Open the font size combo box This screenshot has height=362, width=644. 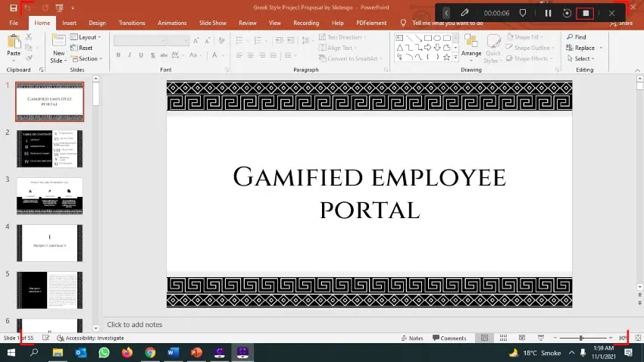tap(178, 41)
